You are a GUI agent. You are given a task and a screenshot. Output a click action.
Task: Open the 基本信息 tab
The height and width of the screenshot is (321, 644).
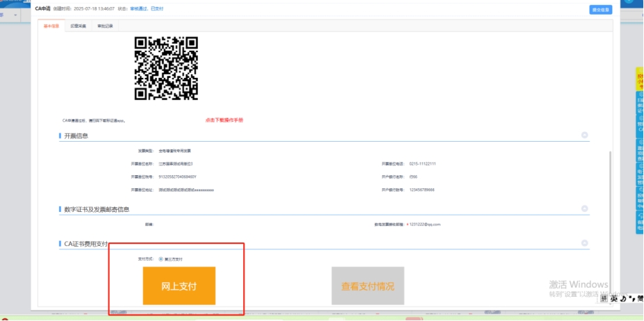[x=51, y=26]
